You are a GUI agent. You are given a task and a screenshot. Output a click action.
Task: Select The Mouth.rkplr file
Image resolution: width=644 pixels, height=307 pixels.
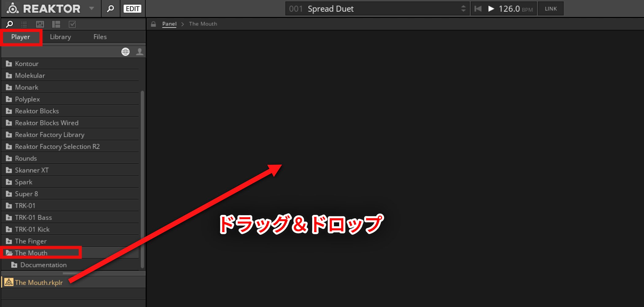coord(74,282)
